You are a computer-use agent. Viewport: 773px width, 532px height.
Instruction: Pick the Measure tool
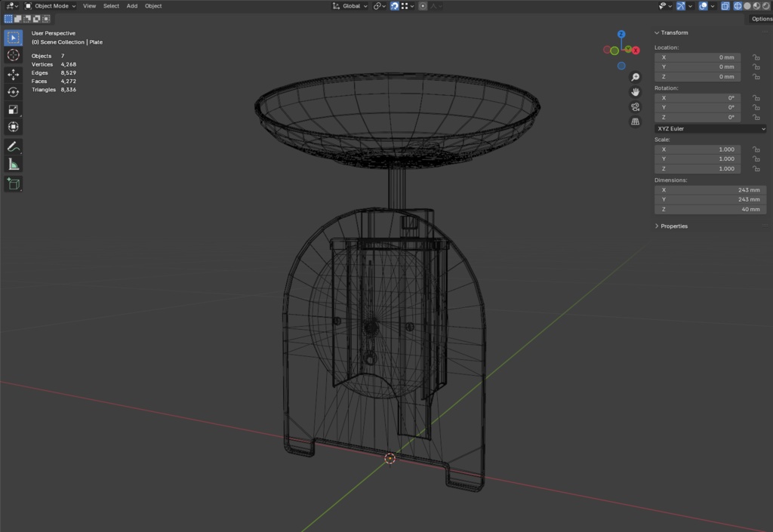click(x=14, y=165)
